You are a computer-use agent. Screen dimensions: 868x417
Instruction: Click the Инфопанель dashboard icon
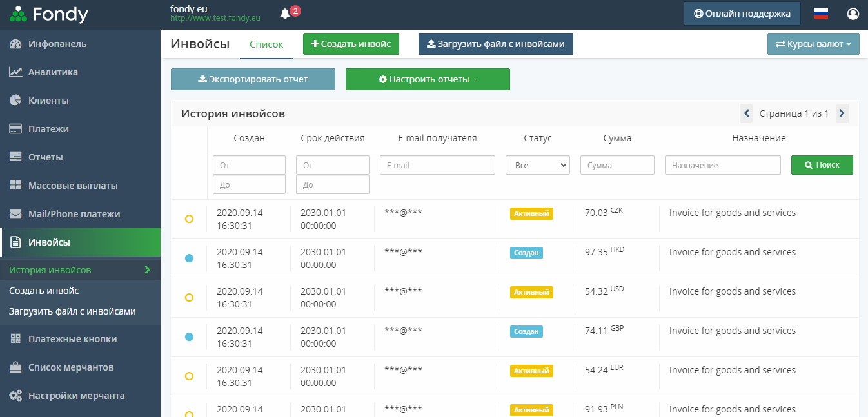click(16, 44)
